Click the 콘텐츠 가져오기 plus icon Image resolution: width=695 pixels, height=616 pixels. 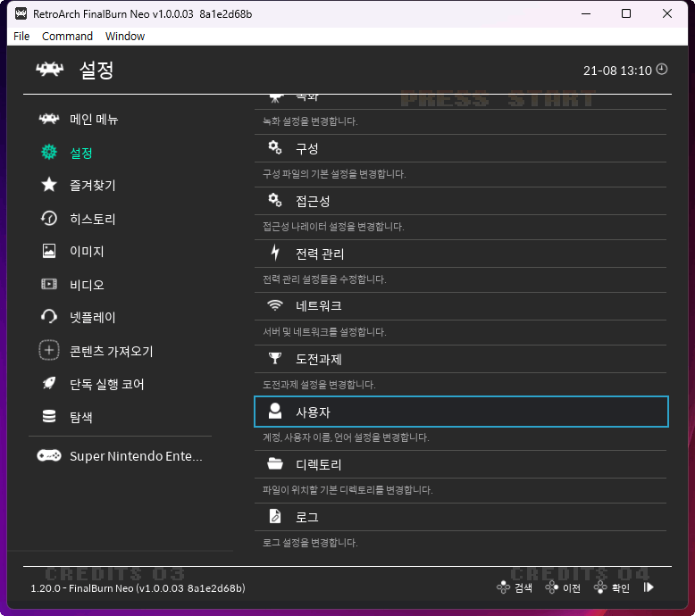49,350
